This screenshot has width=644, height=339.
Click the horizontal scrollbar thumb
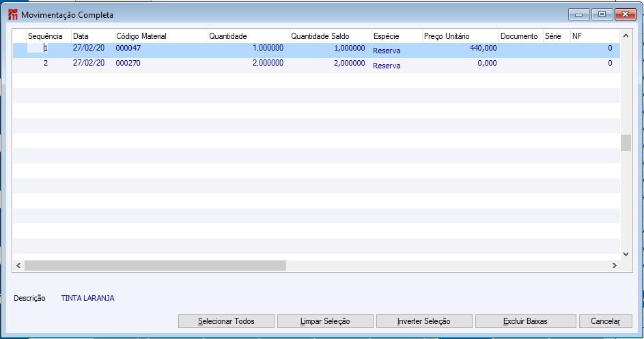[155, 265]
